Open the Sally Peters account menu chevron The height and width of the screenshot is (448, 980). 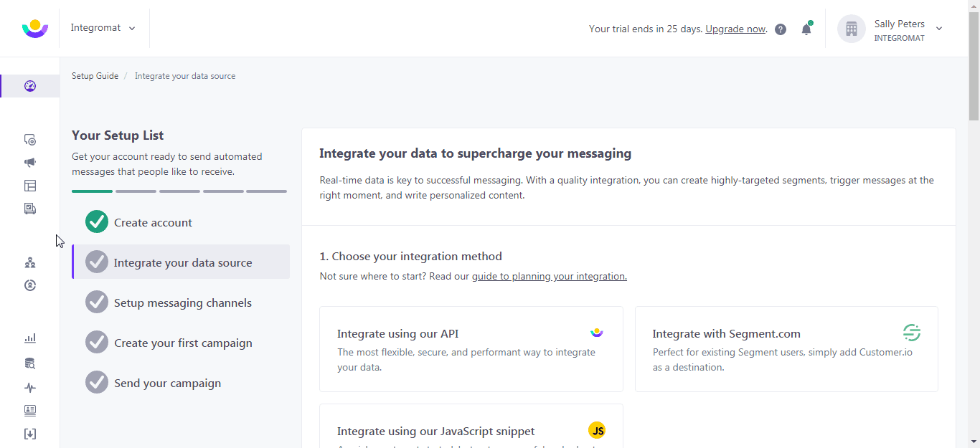coord(939,29)
